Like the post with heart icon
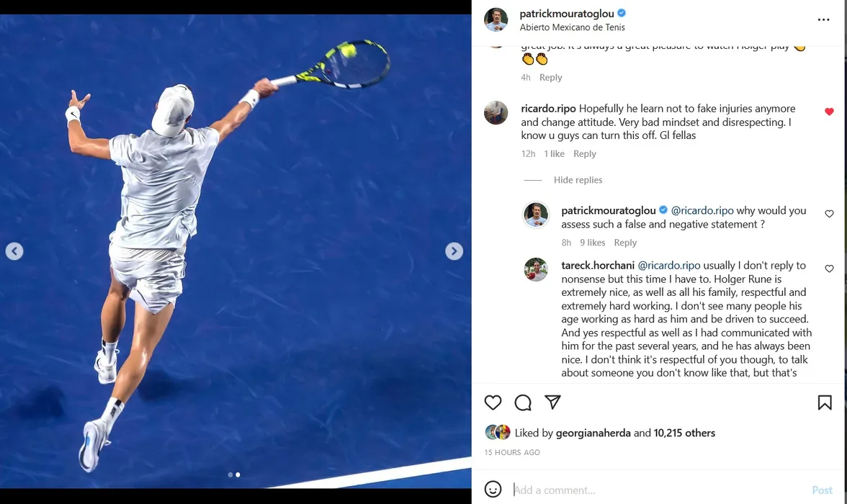847x504 pixels. [x=493, y=402]
